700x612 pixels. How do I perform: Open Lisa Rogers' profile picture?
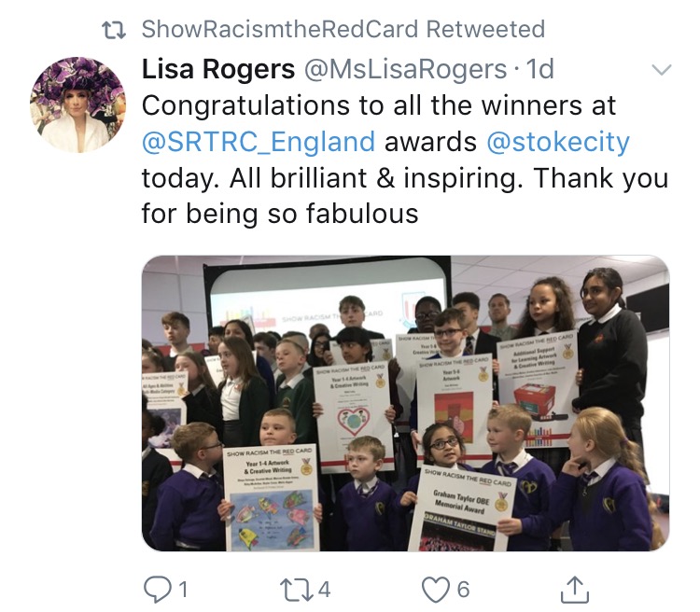point(77,104)
